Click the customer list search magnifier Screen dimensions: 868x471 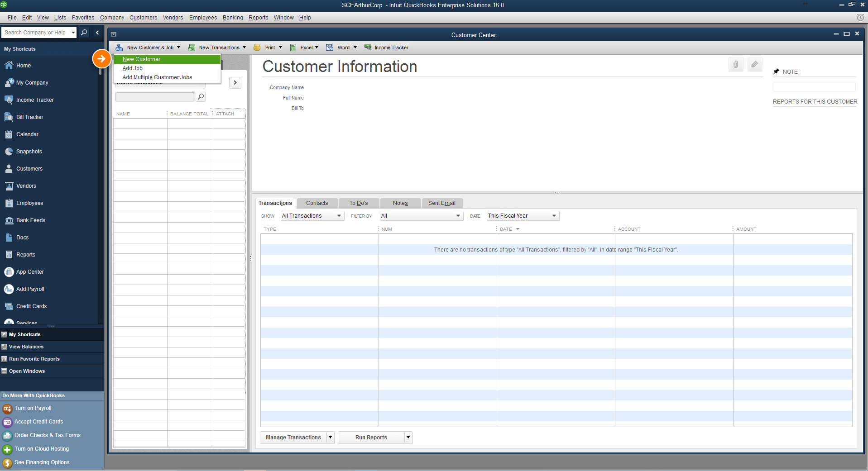(201, 97)
